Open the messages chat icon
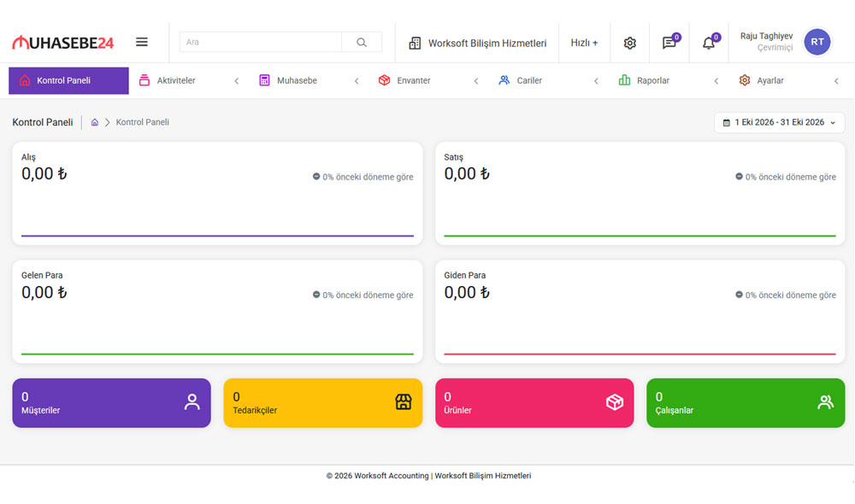This screenshot has height=504, width=855. click(669, 43)
